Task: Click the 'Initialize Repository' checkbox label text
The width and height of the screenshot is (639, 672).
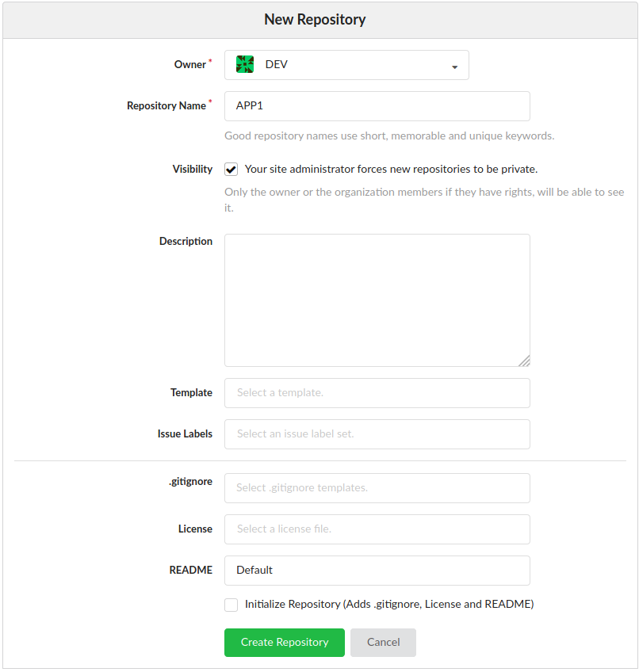Action: click(389, 605)
